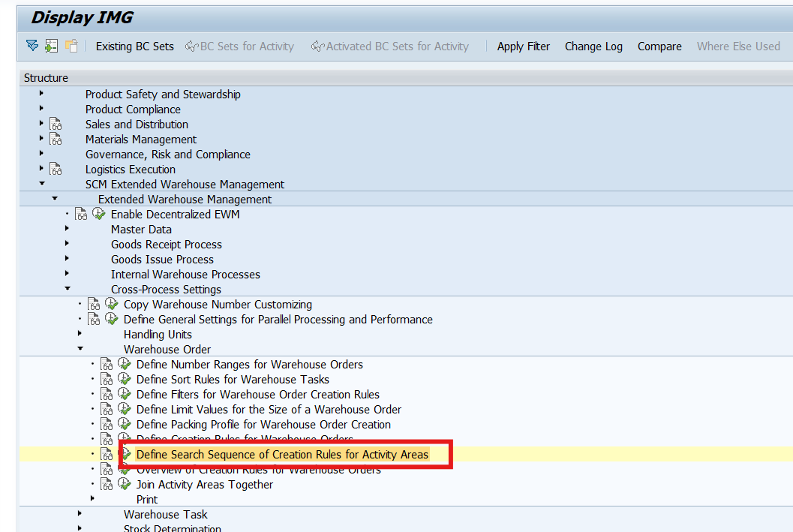
Task: Open documentation for Join Activity Areas Together
Action: coord(107,485)
